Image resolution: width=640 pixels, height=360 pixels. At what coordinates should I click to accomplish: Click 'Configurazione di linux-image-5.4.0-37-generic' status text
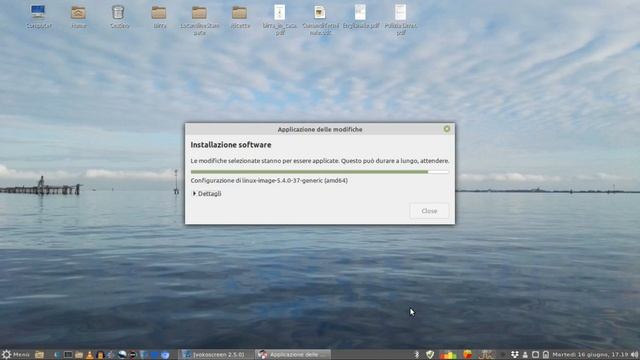coord(269,180)
